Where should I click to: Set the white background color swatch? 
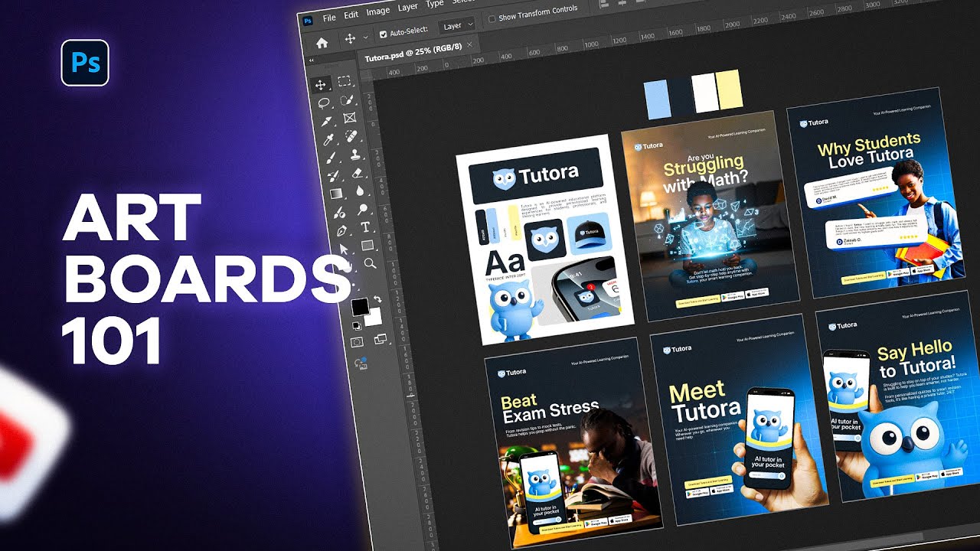pos(376,318)
